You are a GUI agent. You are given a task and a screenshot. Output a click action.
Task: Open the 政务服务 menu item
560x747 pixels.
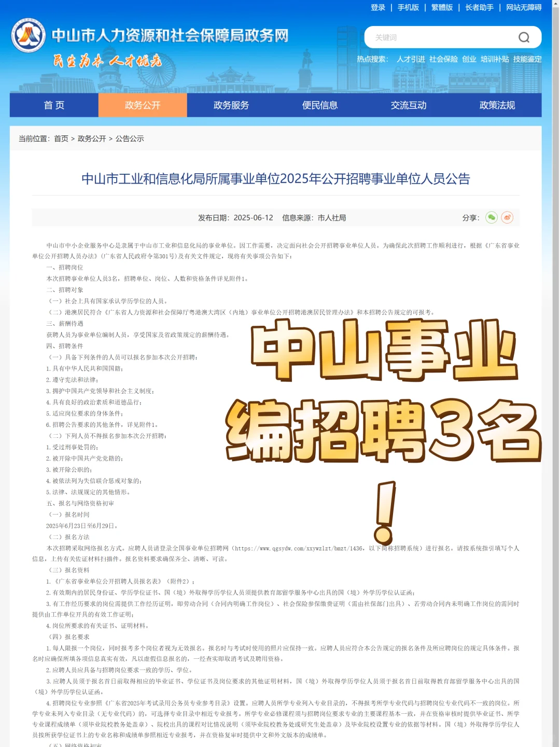(x=231, y=105)
